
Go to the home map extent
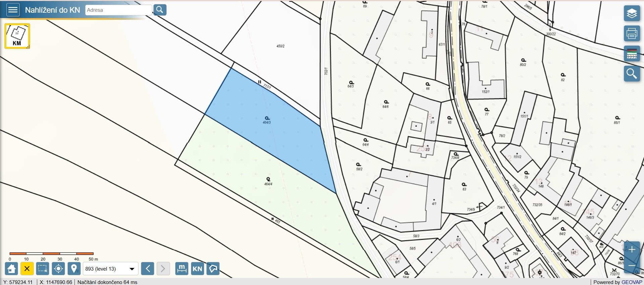pyautogui.click(x=11, y=269)
